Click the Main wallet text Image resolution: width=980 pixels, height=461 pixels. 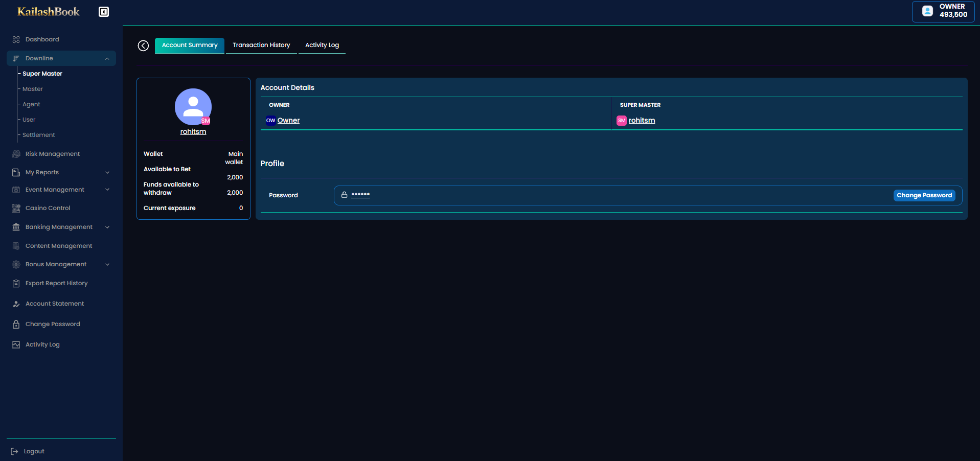tap(234, 158)
